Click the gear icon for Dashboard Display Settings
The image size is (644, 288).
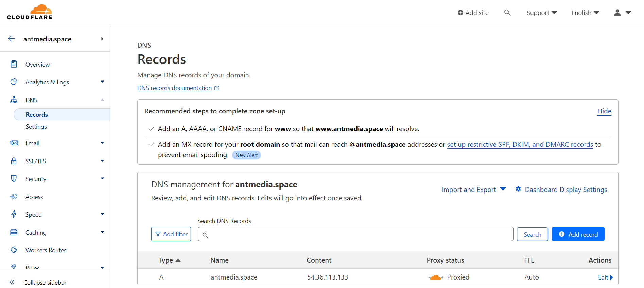pos(518,189)
